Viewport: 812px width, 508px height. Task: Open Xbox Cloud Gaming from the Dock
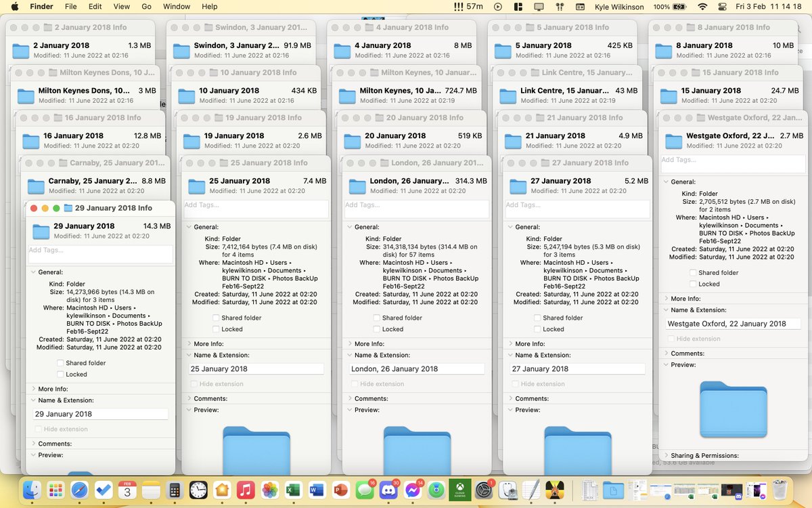point(460,489)
